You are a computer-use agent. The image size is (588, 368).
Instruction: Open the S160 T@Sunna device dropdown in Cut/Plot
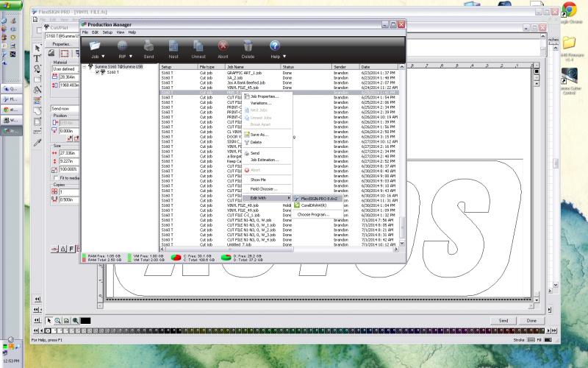pyautogui.click(x=62, y=36)
